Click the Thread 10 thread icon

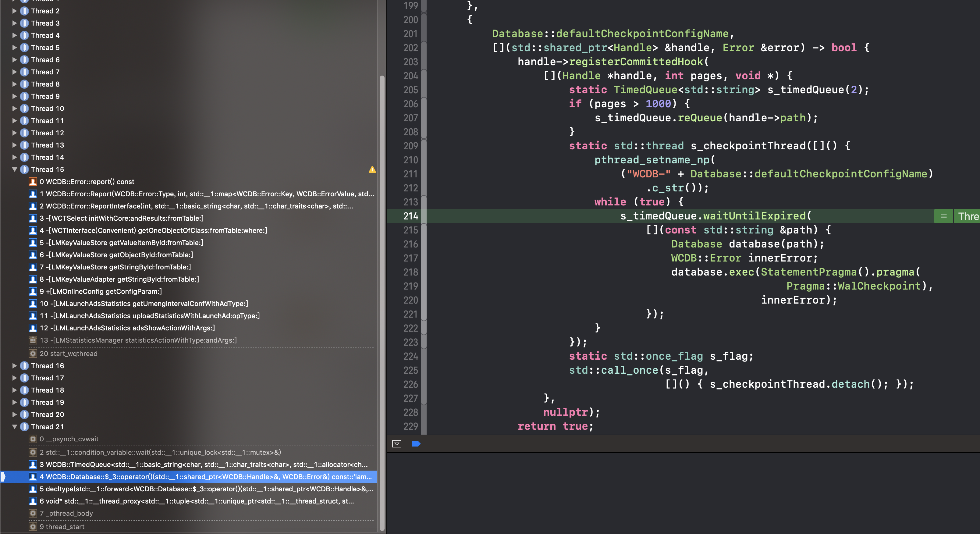point(24,109)
